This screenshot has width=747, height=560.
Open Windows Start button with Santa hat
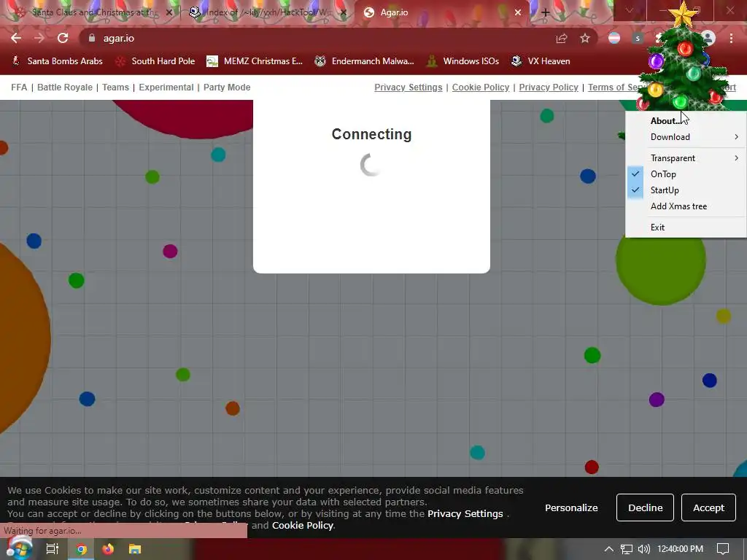19,548
